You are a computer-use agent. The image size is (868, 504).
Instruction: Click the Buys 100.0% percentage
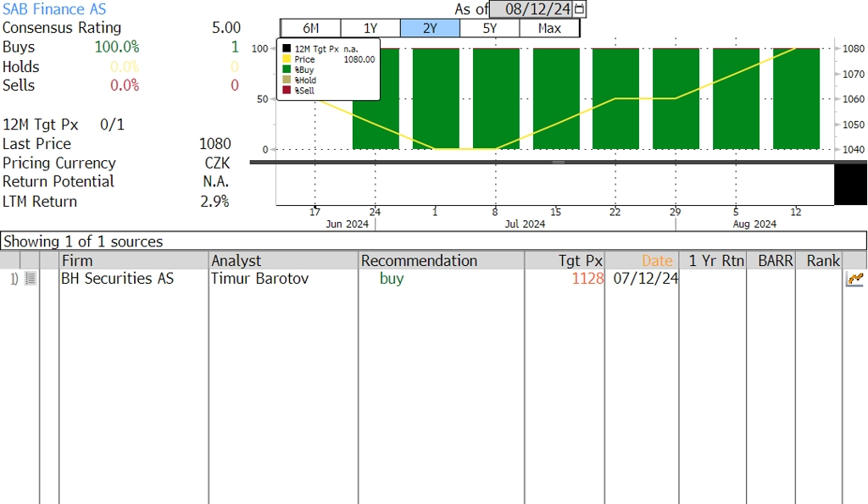click(x=117, y=47)
